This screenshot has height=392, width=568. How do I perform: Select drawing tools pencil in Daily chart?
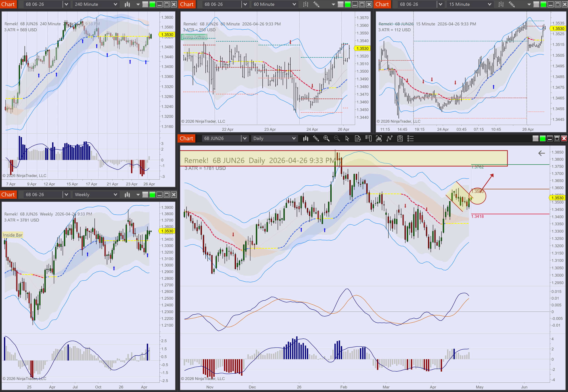click(316, 138)
